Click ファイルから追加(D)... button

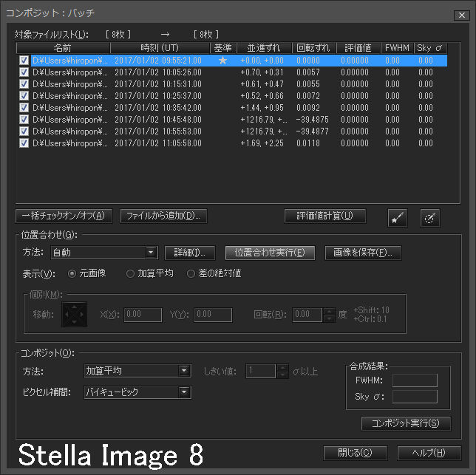click(163, 216)
